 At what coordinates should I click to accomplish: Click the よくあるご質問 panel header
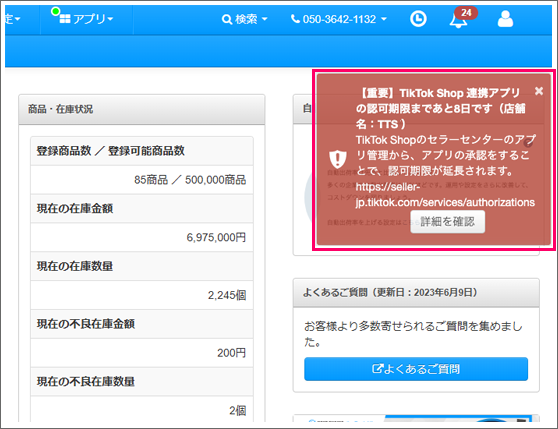click(416, 292)
